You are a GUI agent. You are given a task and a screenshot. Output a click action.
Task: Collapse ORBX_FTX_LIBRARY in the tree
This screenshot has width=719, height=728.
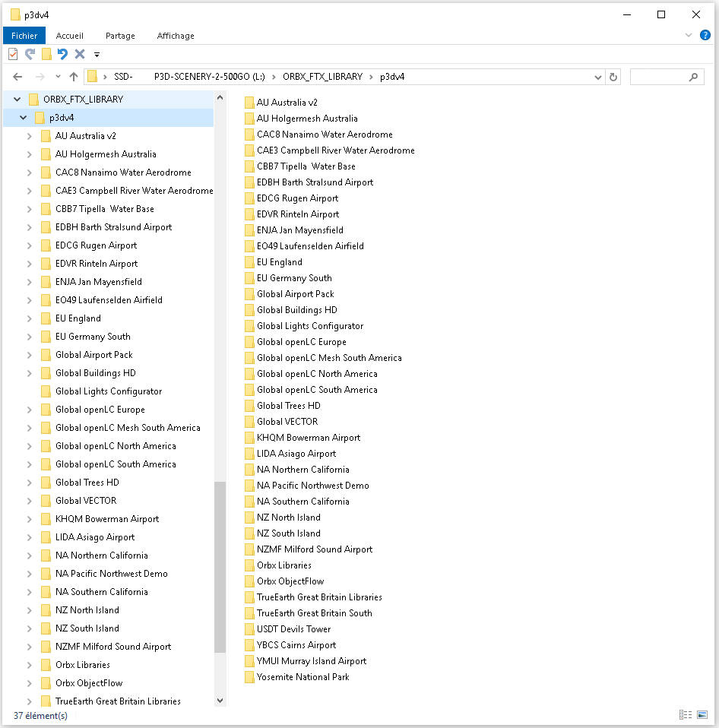[x=17, y=100]
